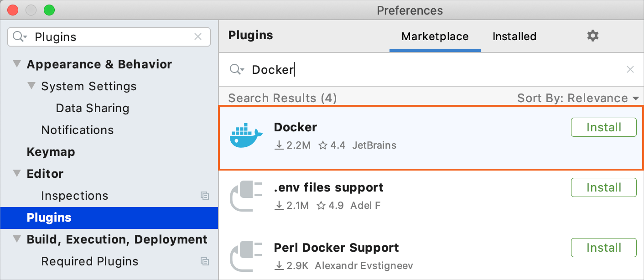This screenshot has height=280, width=644.
Task: Click the Alexandr Evstigneev author name
Action: pyautogui.click(x=364, y=265)
